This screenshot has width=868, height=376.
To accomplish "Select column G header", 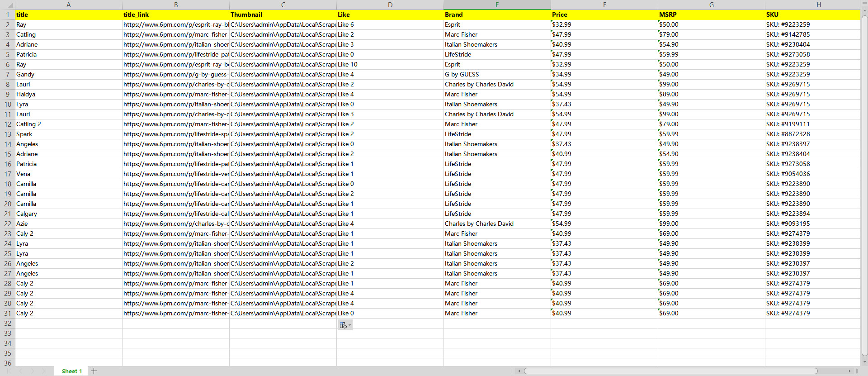I will coord(712,5).
